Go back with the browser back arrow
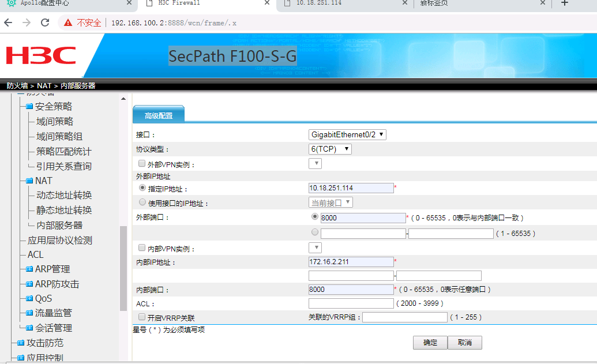 pyautogui.click(x=8, y=23)
